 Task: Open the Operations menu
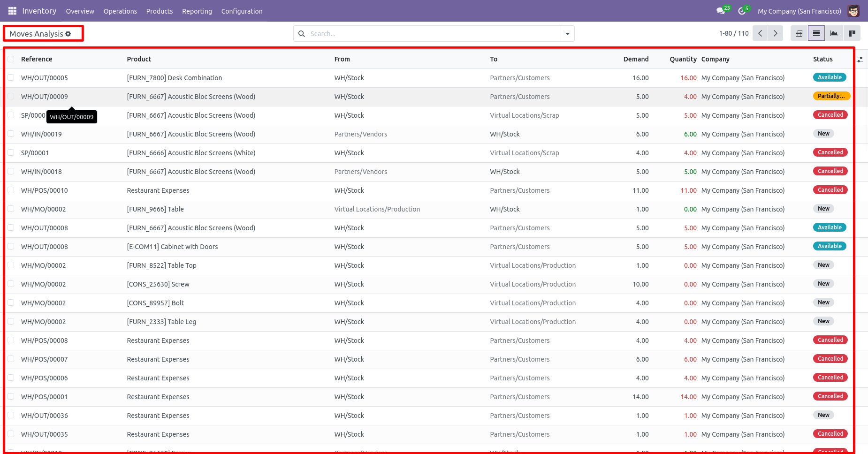pyautogui.click(x=120, y=11)
